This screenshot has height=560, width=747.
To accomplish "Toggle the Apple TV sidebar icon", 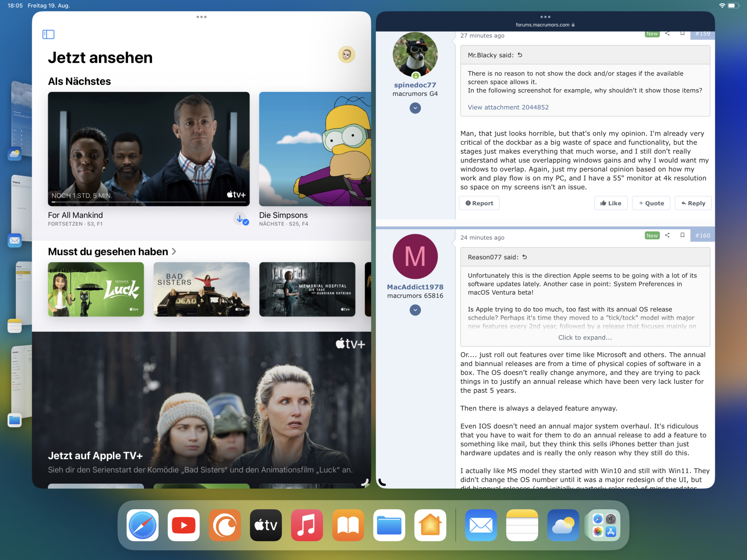I will click(x=49, y=34).
